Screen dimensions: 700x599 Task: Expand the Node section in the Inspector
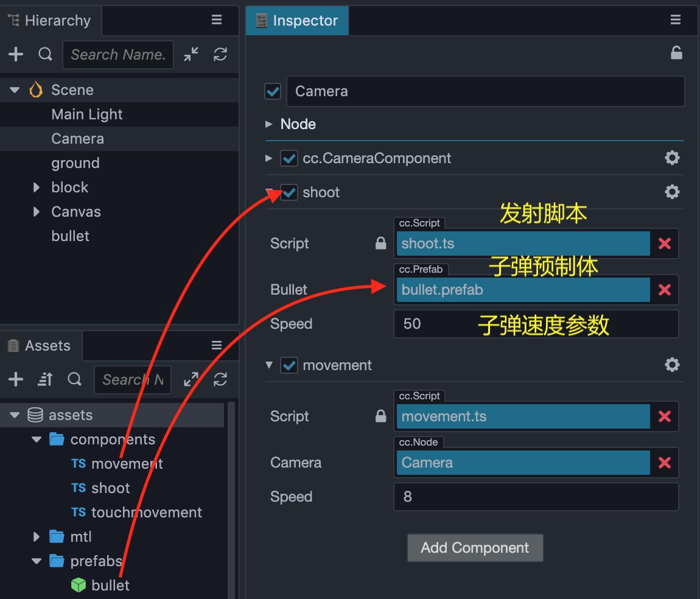pos(268,124)
